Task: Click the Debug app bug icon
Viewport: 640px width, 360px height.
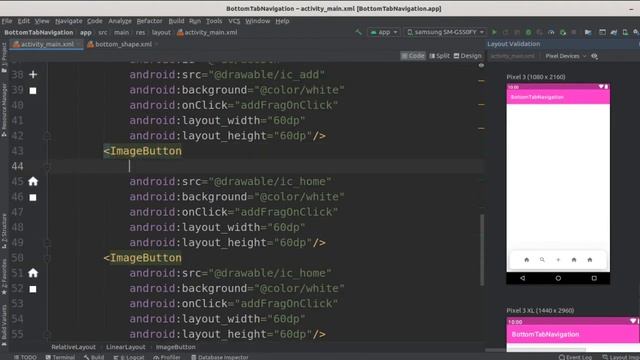Action: coord(529,32)
